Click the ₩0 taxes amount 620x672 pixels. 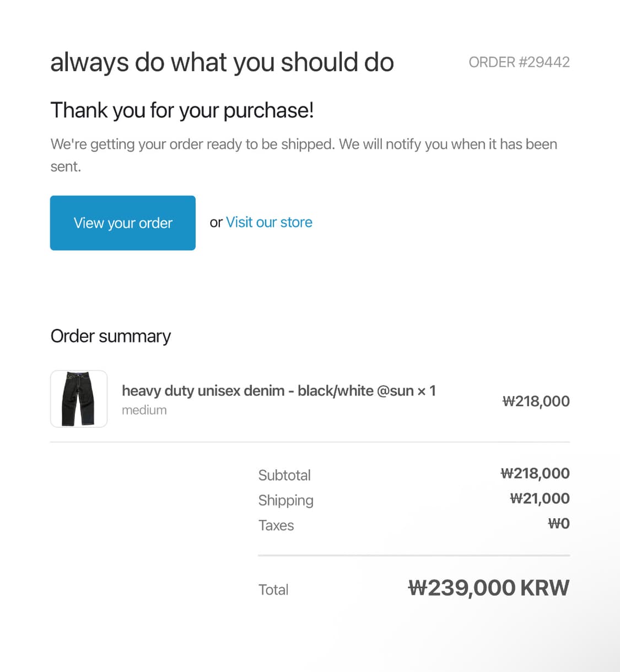pos(558,524)
